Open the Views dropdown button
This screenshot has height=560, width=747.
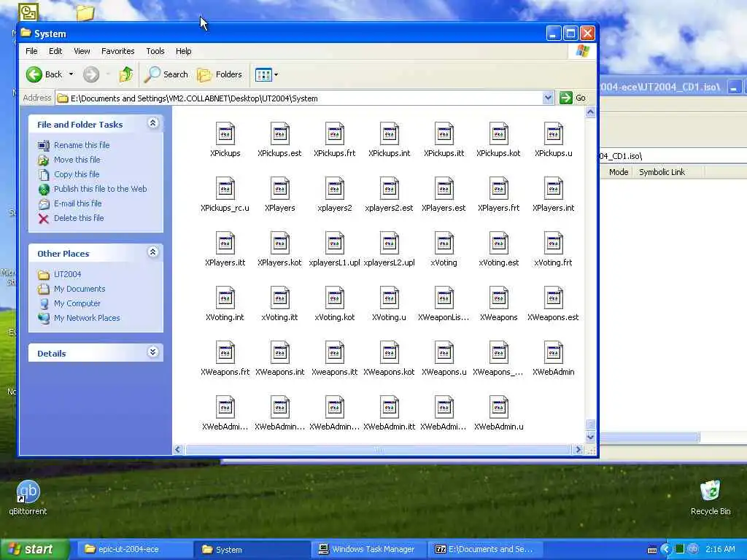click(266, 74)
